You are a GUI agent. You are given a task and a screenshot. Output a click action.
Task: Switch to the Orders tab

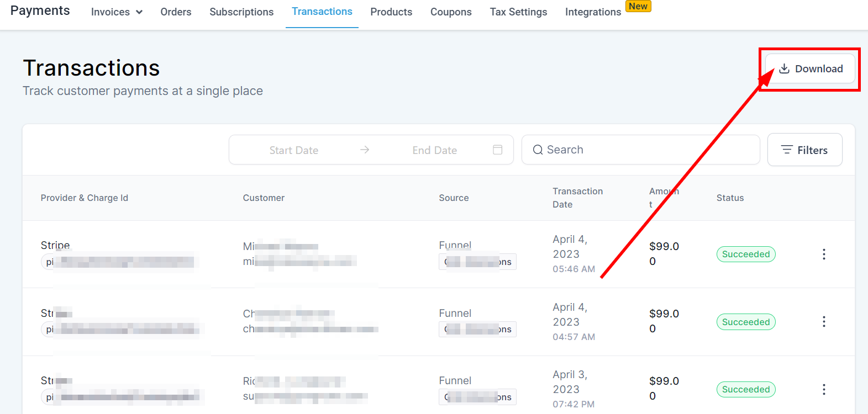(x=176, y=12)
